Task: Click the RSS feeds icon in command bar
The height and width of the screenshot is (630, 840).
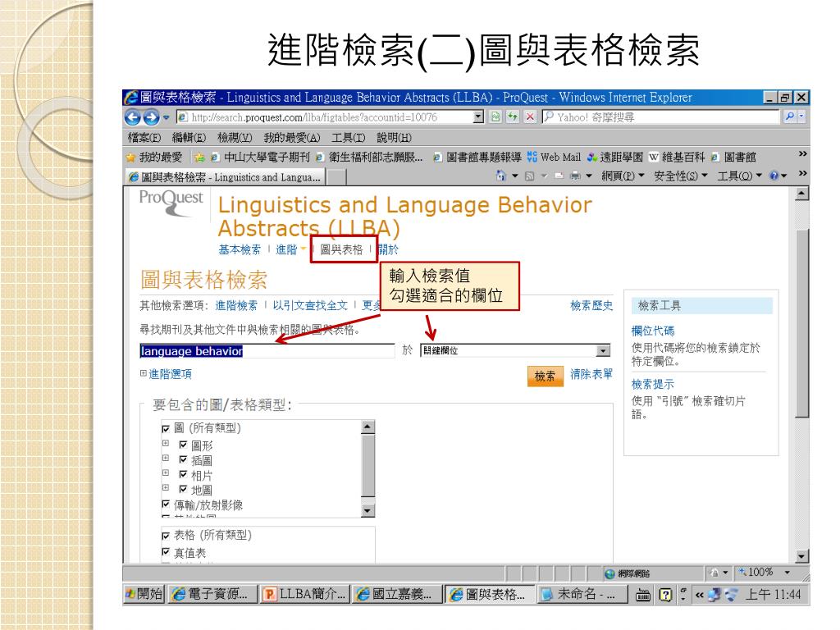Action: click(529, 176)
